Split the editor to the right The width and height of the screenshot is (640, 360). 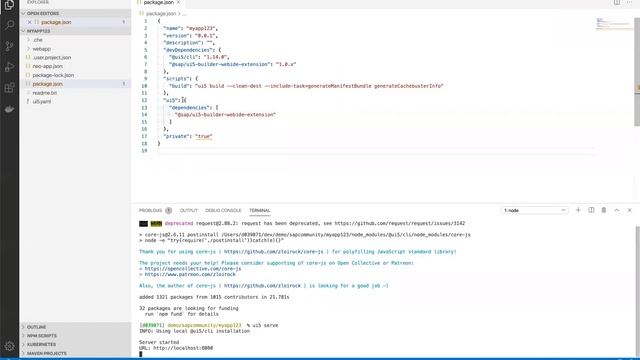click(617, 2)
